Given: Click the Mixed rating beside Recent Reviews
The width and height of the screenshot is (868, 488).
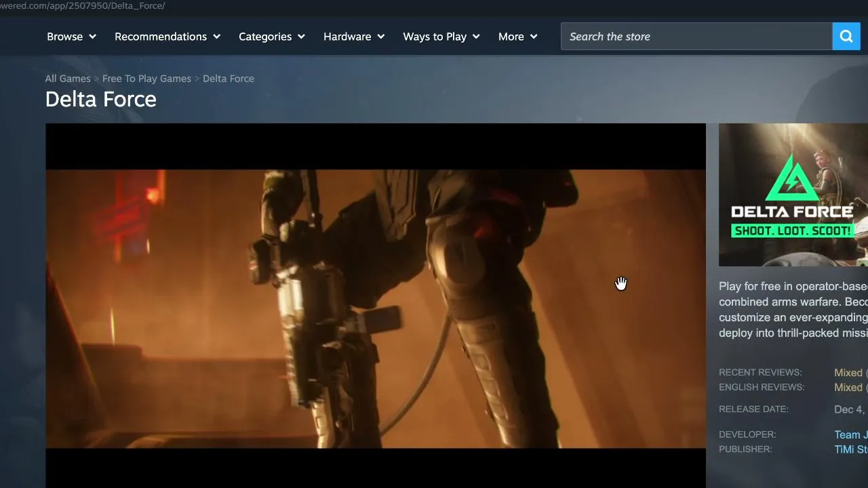Looking at the screenshot, I should click(848, 373).
